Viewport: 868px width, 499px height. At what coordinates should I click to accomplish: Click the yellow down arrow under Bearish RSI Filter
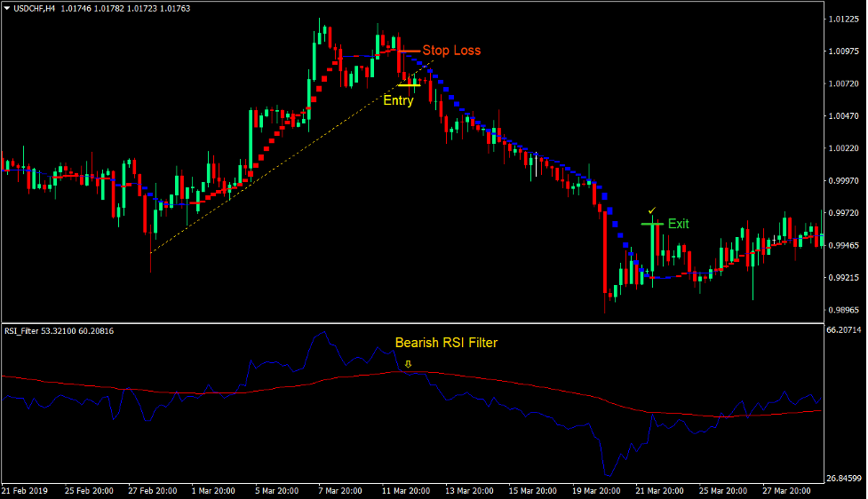(408, 364)
